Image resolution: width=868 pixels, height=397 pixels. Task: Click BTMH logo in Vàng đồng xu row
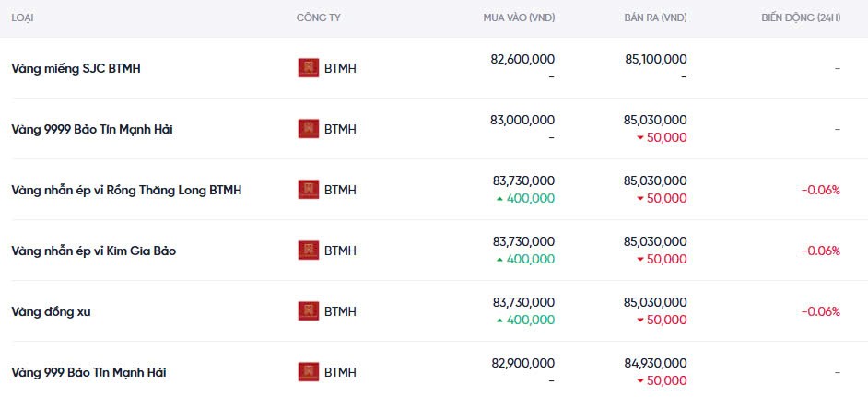[309, 311]
